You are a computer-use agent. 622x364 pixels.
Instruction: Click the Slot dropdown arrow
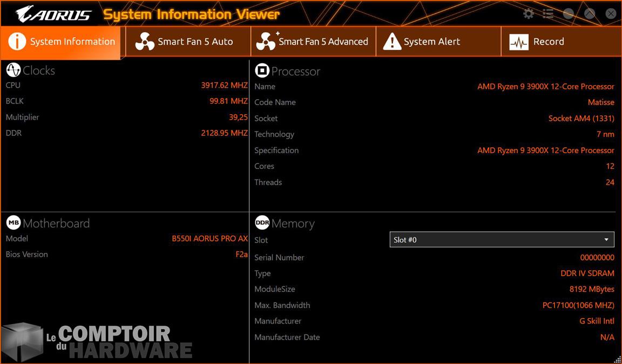[606, 239]
